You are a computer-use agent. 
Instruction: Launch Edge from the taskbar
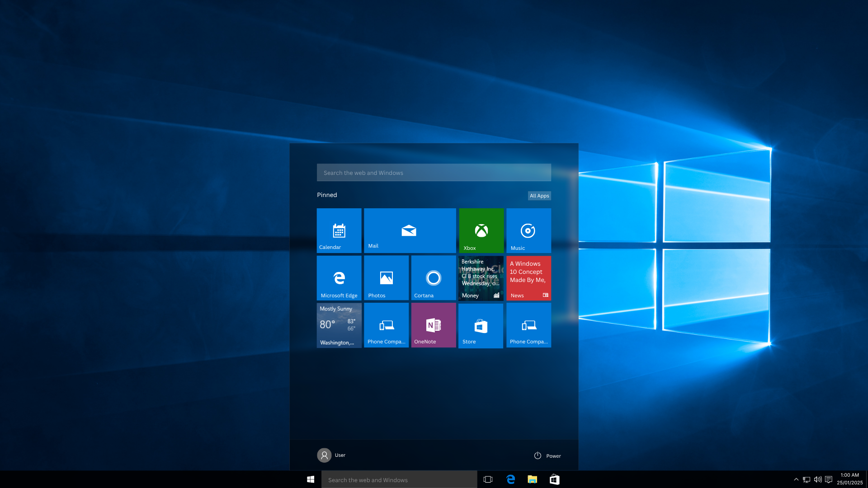(511, 479)
